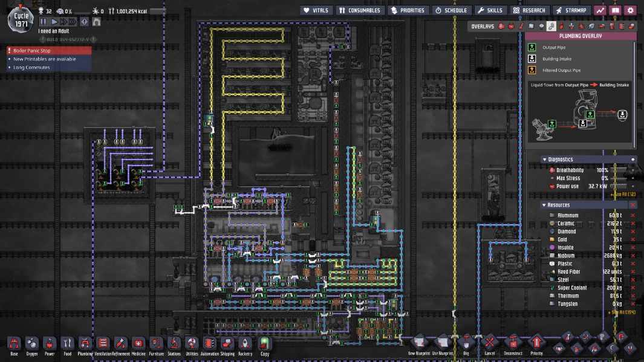
Task: Expand the diagnostics See All list
Action: (x=623, y=194)
